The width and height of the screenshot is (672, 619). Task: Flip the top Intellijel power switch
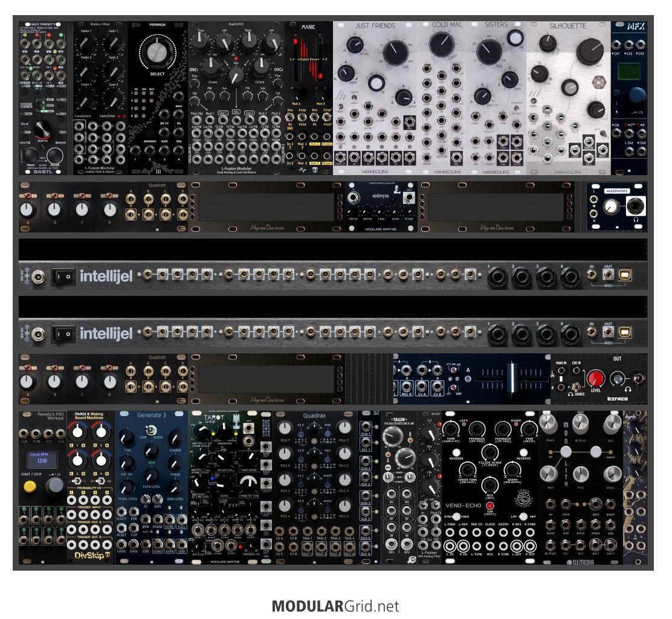point(63,277)
